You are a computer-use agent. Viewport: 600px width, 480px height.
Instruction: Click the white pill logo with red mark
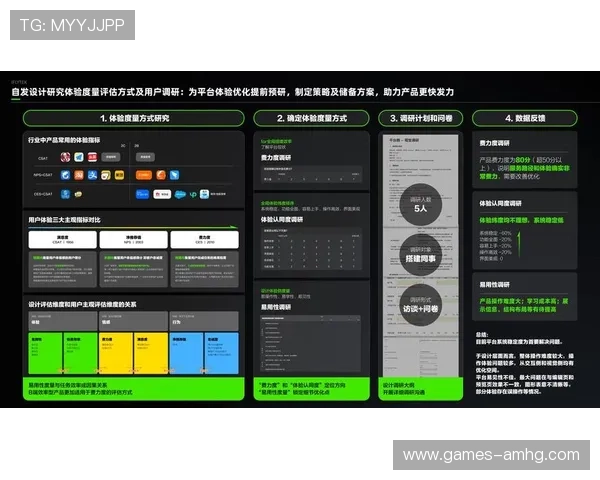(162, 194)
